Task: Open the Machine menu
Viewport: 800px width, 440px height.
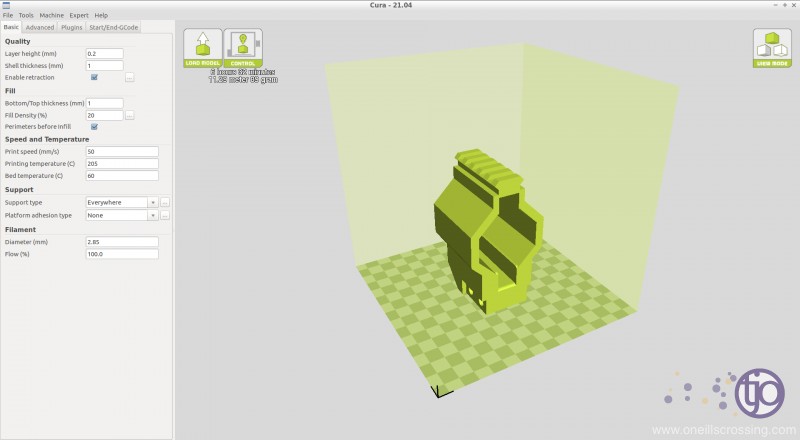Action: click(52, 15)
